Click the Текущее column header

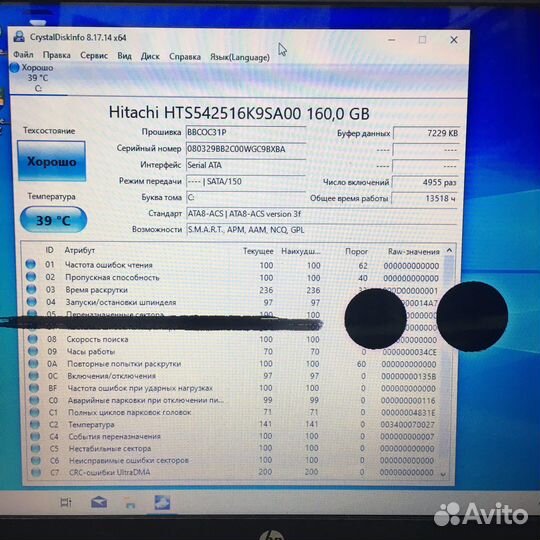click(258, 251)
